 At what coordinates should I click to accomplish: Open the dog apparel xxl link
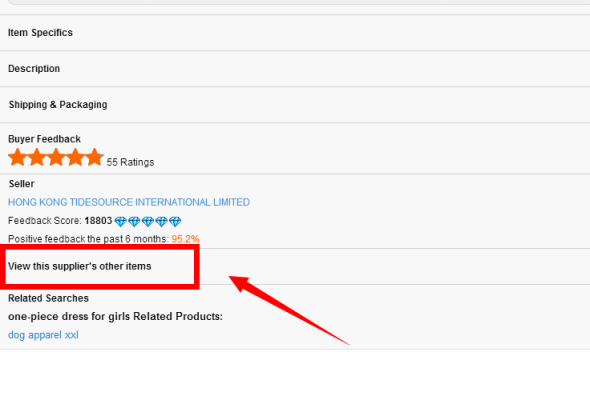(x=43, y=335)
